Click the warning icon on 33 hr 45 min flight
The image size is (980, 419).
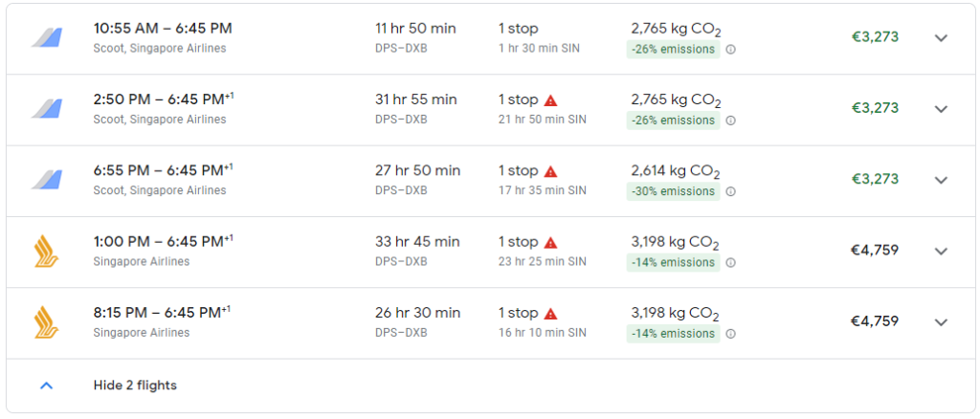pos(550,243)
